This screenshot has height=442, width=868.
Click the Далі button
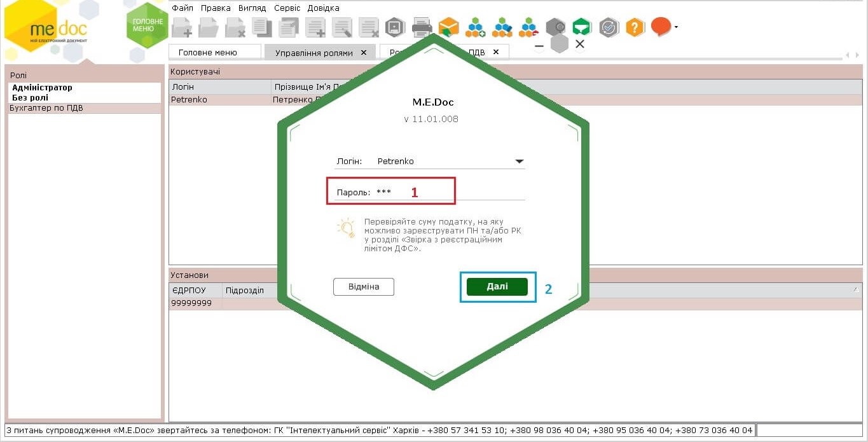pyautogui.click(x=497, y=287)
